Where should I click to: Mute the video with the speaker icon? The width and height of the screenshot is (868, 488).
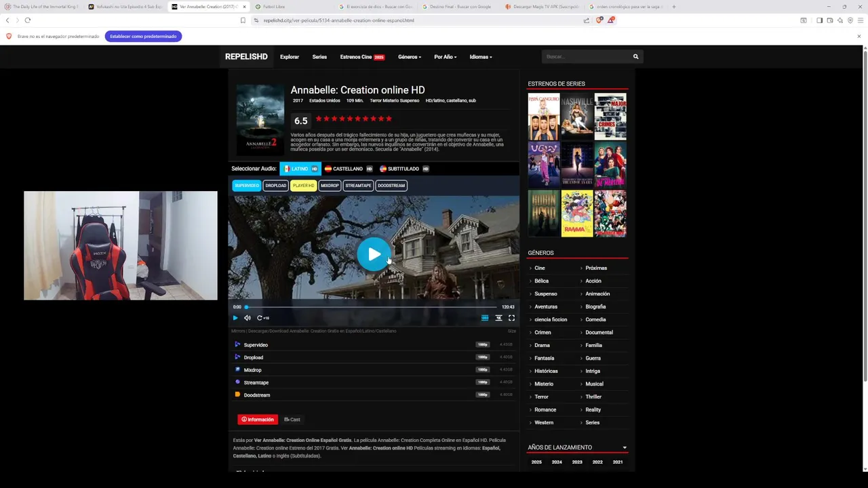coord(248,318)
